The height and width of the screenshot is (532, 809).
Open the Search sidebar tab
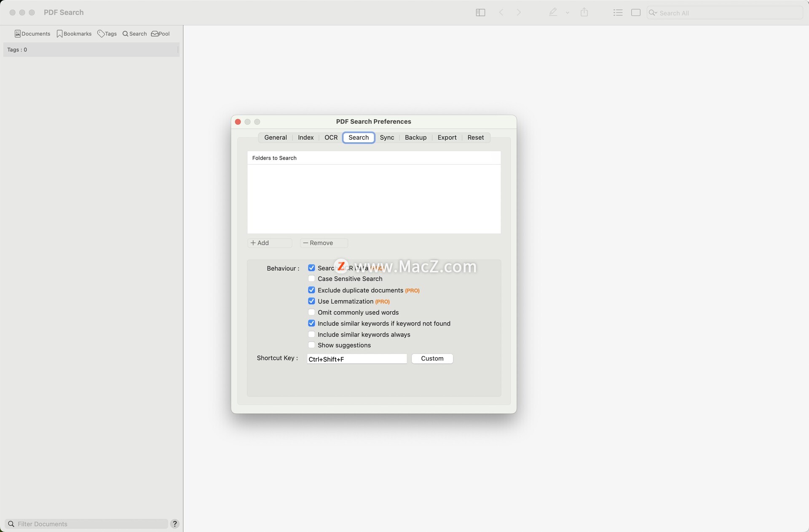134,34
